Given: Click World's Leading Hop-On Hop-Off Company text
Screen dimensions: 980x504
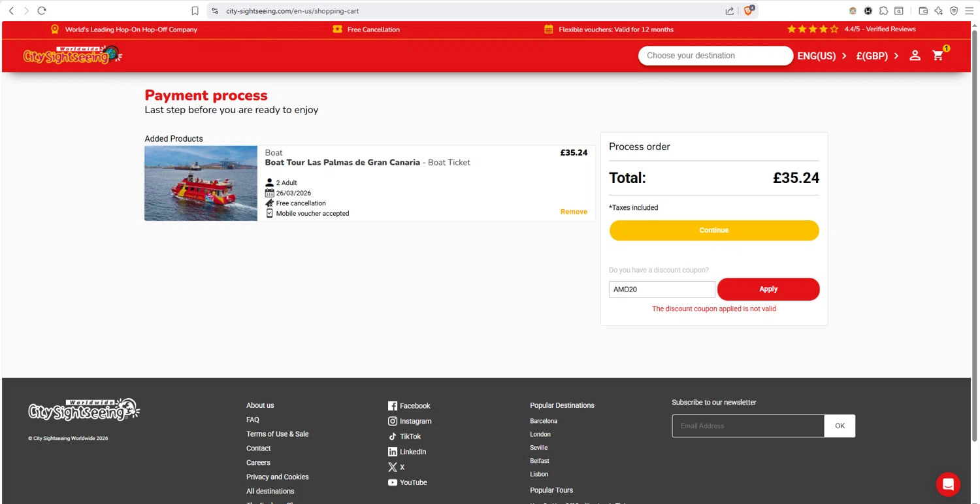Looking at the screenshot, I should click(131, 29).
